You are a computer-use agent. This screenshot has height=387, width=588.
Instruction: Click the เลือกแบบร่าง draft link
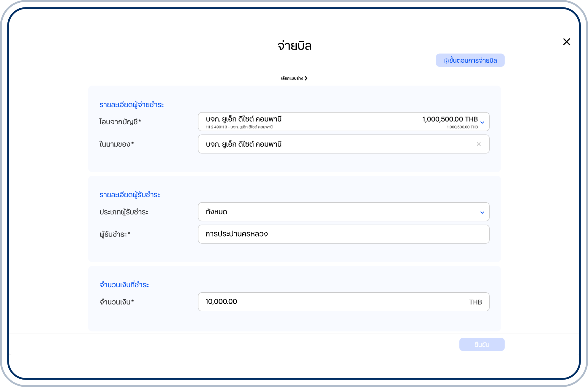click(x=292, y=78)
